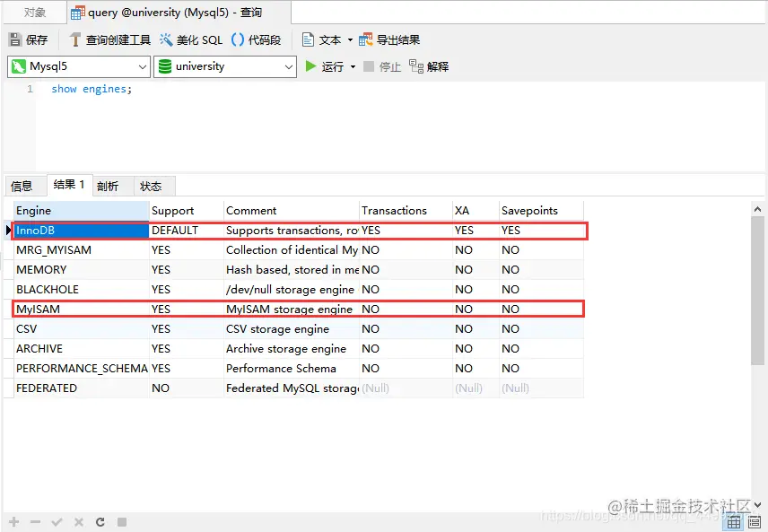Click (Null) Transactions cell in FEDERATED row
Screen dimensions: 768x532
click(x=406, y=388)
